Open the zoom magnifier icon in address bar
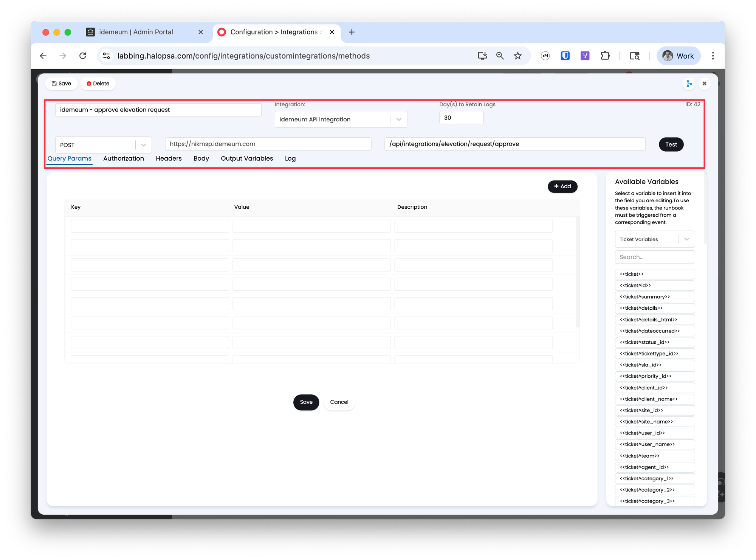This screenshot has width=756, height=560. point(500,56)
